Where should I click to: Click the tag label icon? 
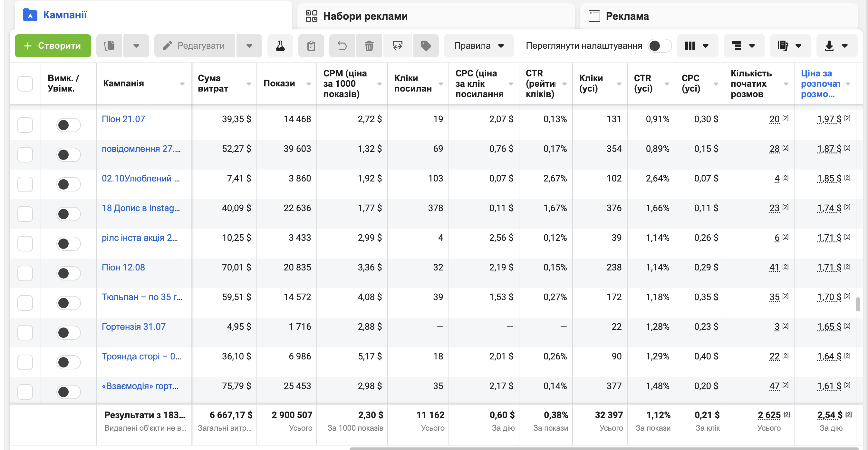click(426, 45)
